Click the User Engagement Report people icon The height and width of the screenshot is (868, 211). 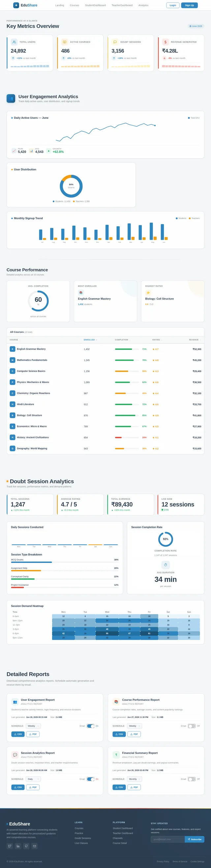click(x=15, y=701)
